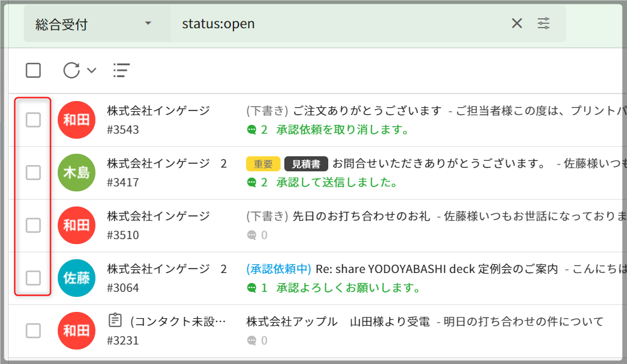Click the memo clipboard icon on #3231
627x364 pixels.
click(115, 321)
